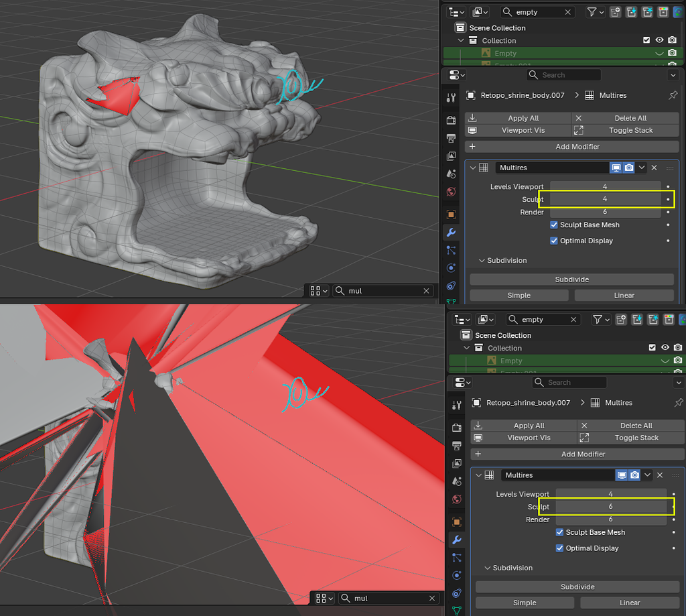Collapse Multires modifier panel in upper view
Screen dimensions: 686x616
pos(472,168)
